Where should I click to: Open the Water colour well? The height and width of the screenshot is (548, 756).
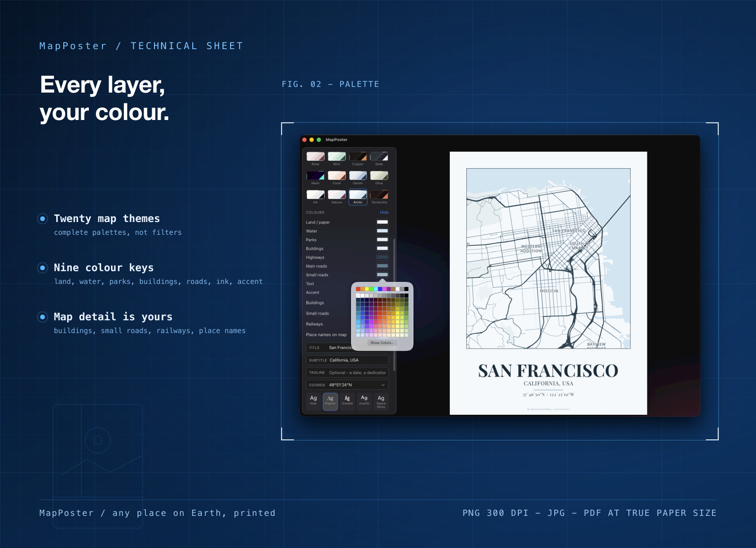click(382, 231)
